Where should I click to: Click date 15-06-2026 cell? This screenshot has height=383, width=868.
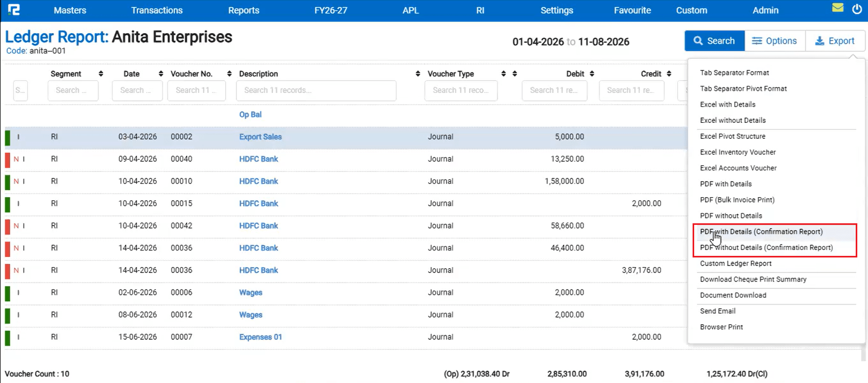[x=137, y=337]
